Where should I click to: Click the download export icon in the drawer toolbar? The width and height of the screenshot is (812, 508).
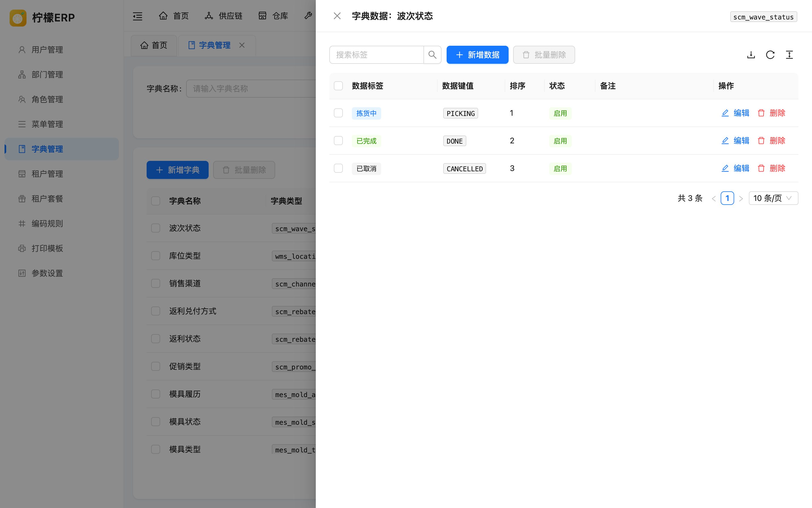751,55
